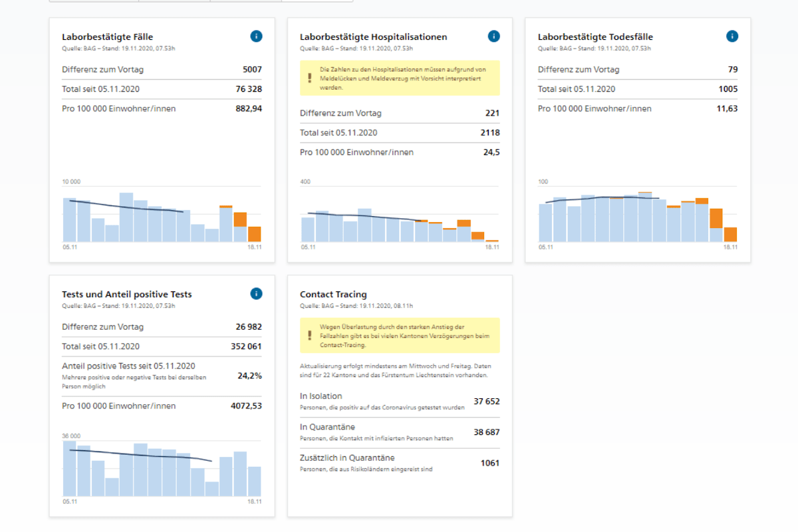Click the trend line in Hospitalisationen chart
The image size is (798, 532).
coord(364,217)
